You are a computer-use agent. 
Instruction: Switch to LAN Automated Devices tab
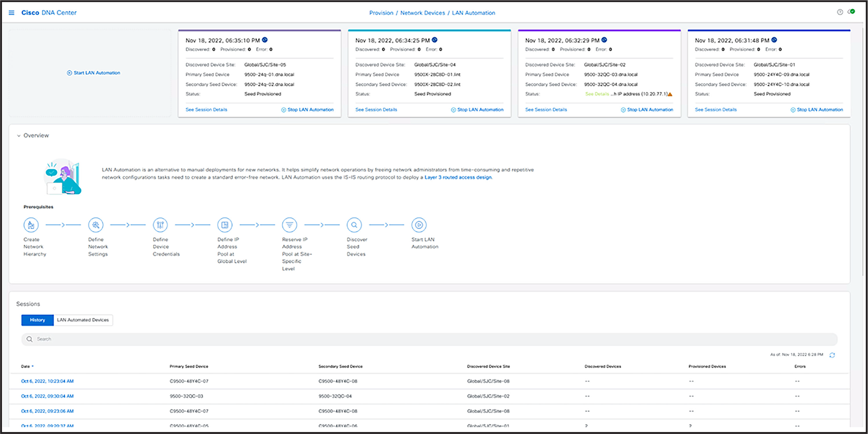click(83, 320)
